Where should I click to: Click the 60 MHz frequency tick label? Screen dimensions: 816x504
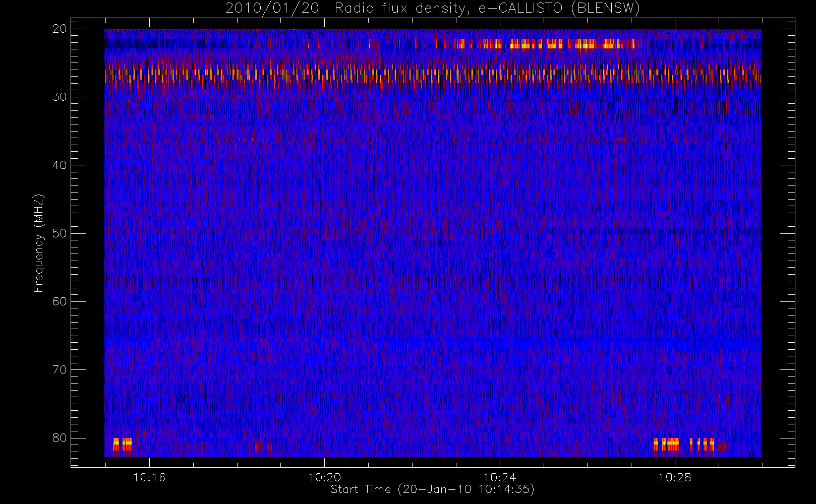(60, 301)
